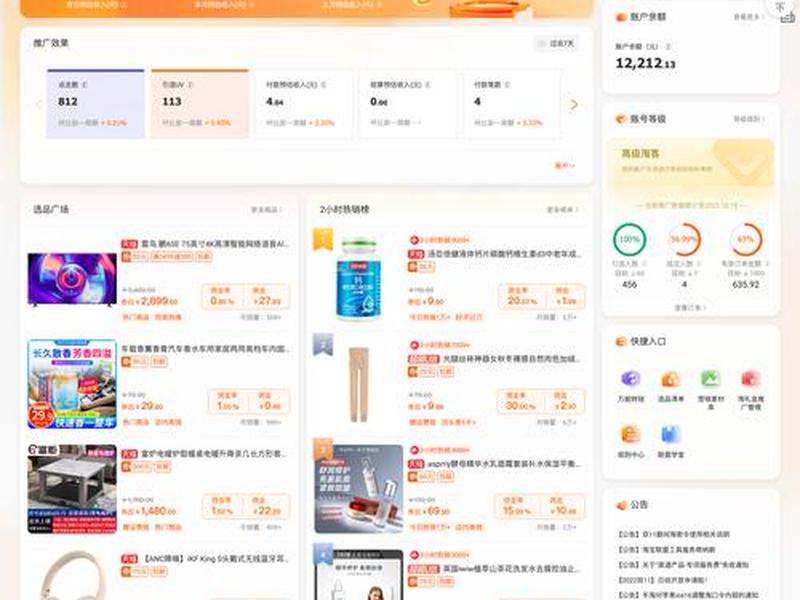Click the 查看订单 link below progress rings
This screenshot has width=800, height=600.
pyautogui.click(x=690, y=308)
